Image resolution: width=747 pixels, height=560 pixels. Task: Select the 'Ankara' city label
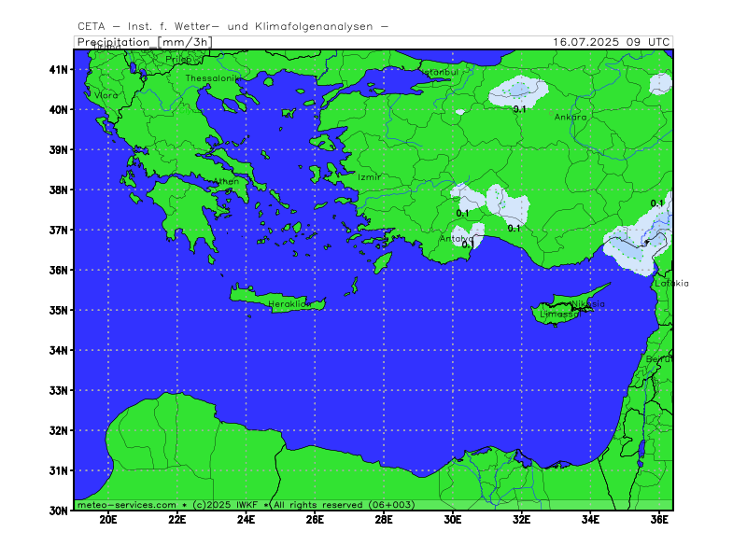pos(571,117)
